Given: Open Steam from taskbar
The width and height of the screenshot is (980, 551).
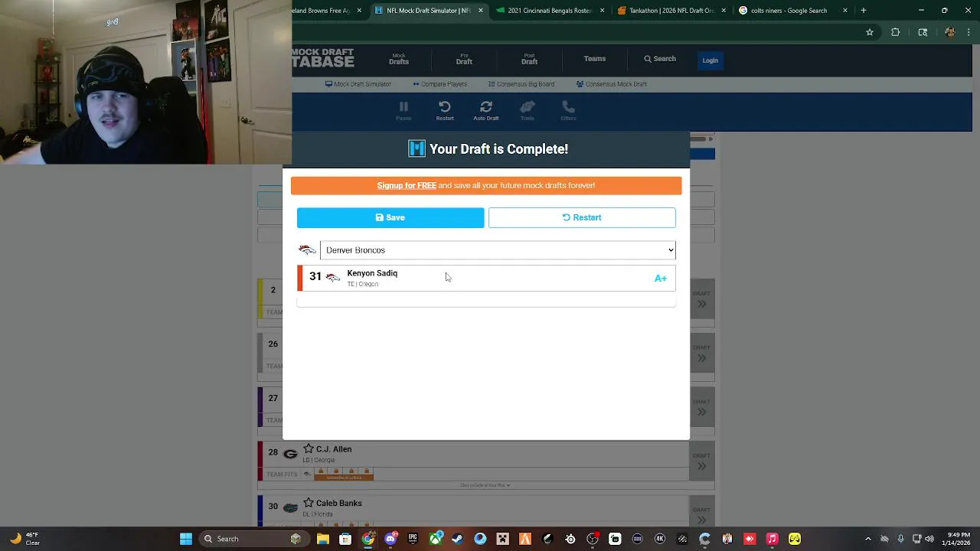Looking at the screenshot, I should [x=458, y=539].
